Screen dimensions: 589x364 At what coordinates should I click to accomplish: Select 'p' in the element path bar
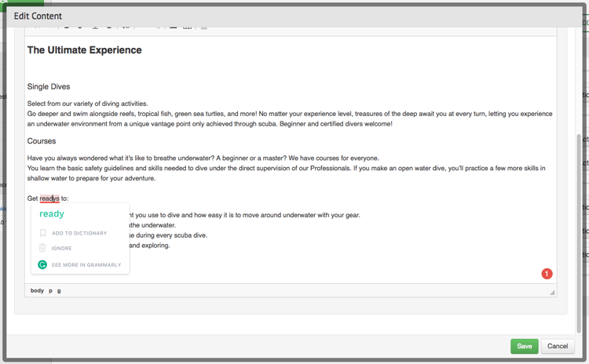pos(50,290)
